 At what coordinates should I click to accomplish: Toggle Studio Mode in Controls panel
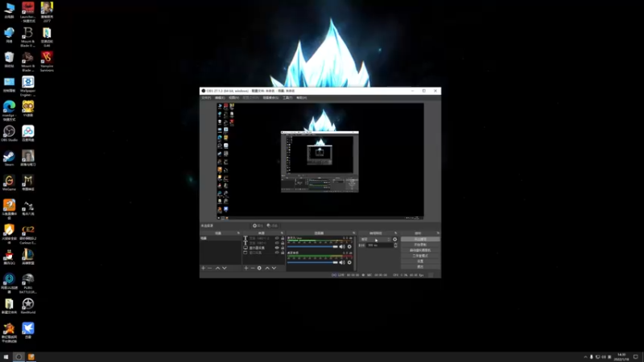[420, 256]
